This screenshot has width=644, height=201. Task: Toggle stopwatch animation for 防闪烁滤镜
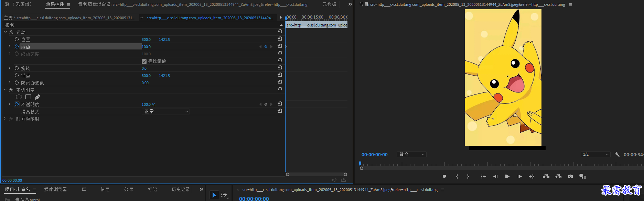[17, 82]
